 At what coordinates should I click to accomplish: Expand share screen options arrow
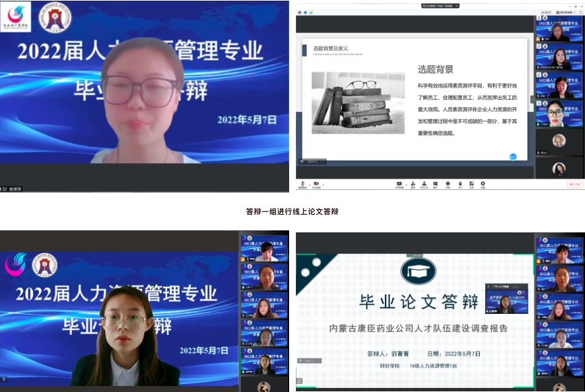(x=406, y=185)
